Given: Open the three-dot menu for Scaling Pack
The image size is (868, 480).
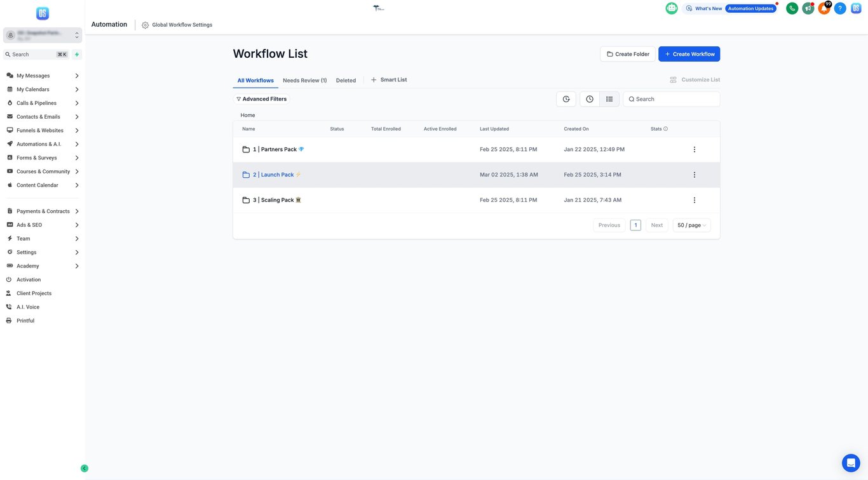Looking at the screenshot, I should (695, 200).
